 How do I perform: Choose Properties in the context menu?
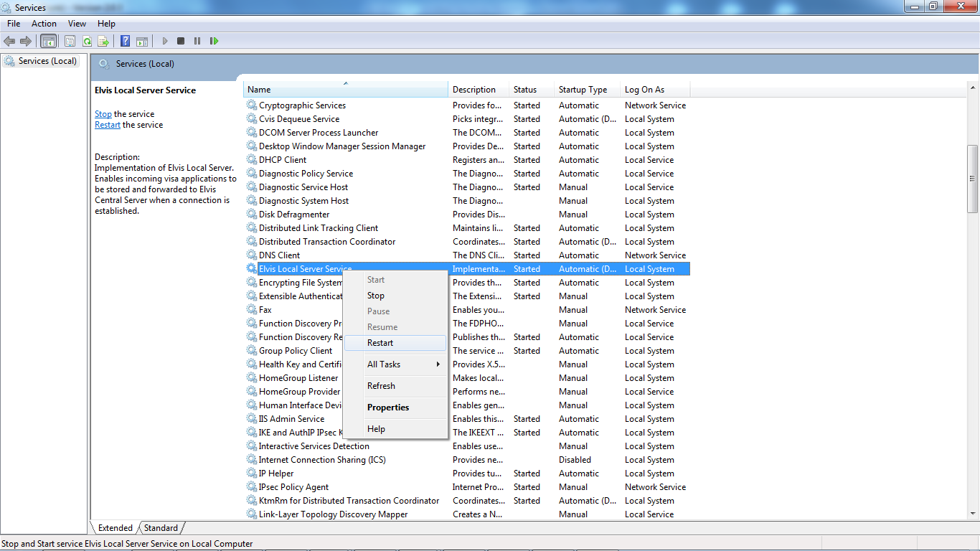pos(395,408)
